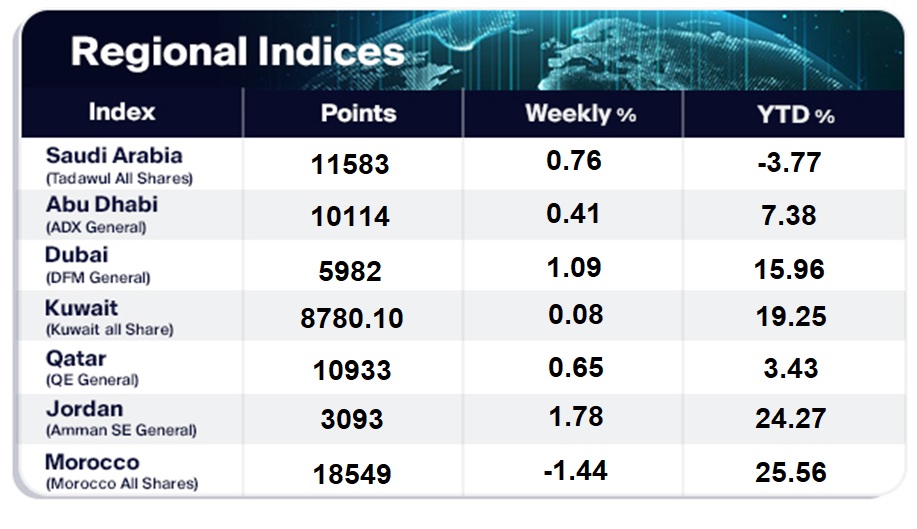The width and height of the screenshot is (917, 529).
Task: Click Morocco YTD value 25.56
Action: (x=790, y=470)
